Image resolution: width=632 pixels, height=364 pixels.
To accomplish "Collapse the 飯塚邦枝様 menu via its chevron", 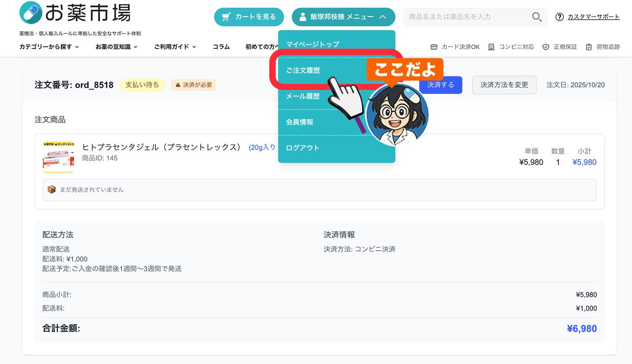I will pyautogui.click(x=384, y=17).
